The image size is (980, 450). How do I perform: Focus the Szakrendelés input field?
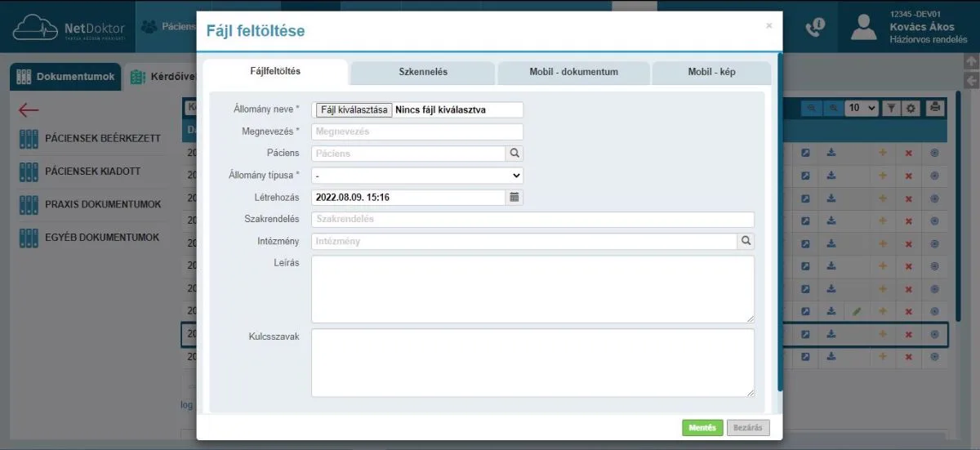point(532,219)
